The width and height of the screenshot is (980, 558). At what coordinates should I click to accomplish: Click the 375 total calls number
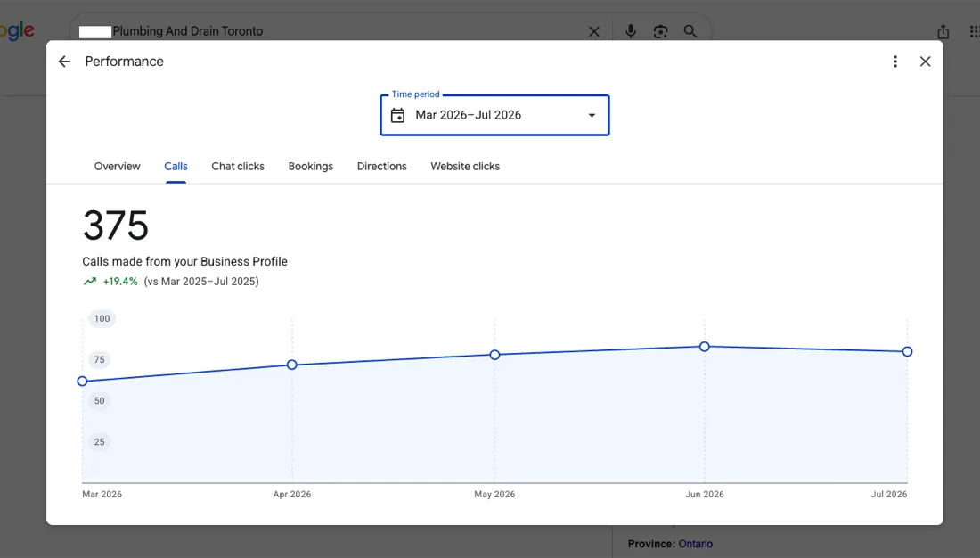point(116,226)
